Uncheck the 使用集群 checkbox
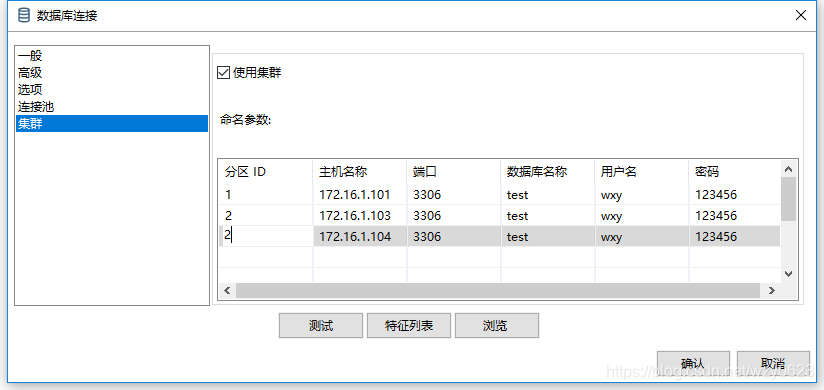This screenshot has width=824, height=390. point(224,73)
